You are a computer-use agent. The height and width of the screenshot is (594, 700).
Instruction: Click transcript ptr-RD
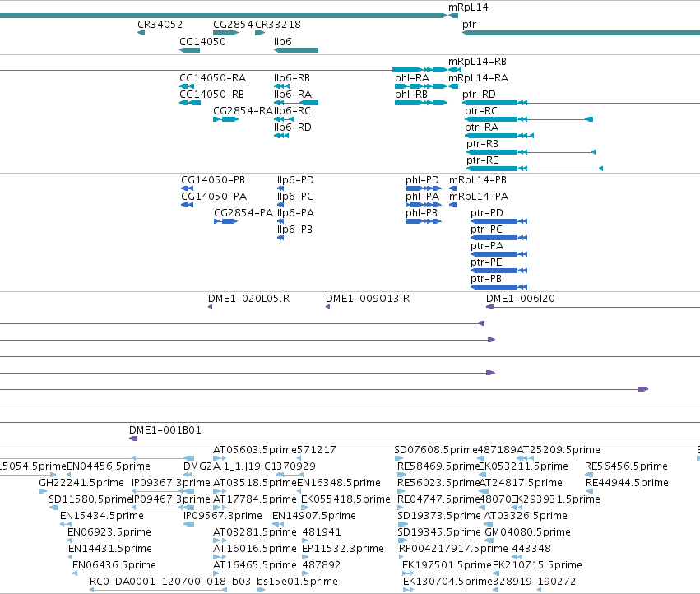[x=581, y=103]
